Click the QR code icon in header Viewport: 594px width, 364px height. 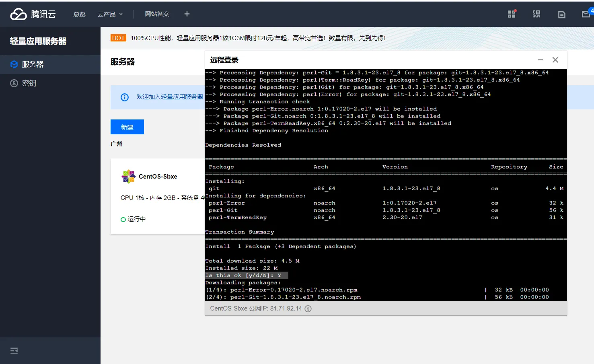(x=536, y=14)
